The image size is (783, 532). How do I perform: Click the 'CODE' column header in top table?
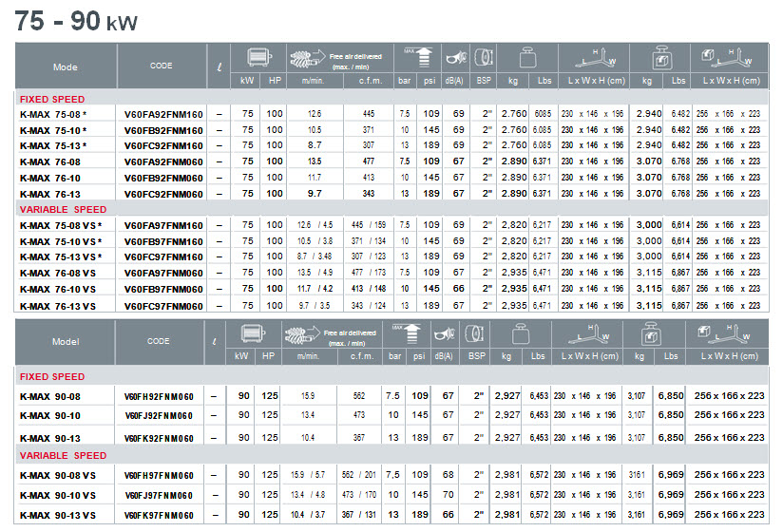pyautogui.click(x=161, y=66)
